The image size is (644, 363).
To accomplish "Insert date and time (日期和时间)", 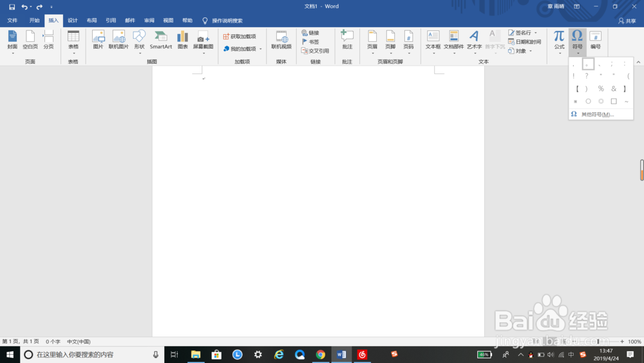I will click(524, 41).
